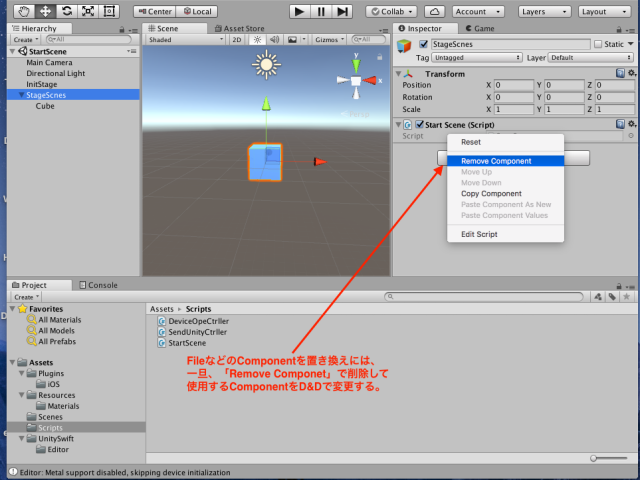Click the Play button

[x=300, y=11]
